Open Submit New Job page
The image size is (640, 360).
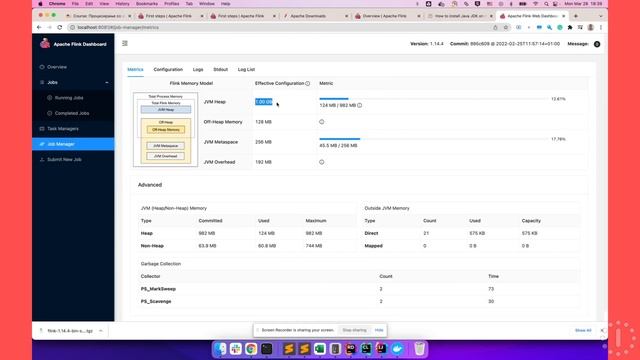[x=64, y=160]
